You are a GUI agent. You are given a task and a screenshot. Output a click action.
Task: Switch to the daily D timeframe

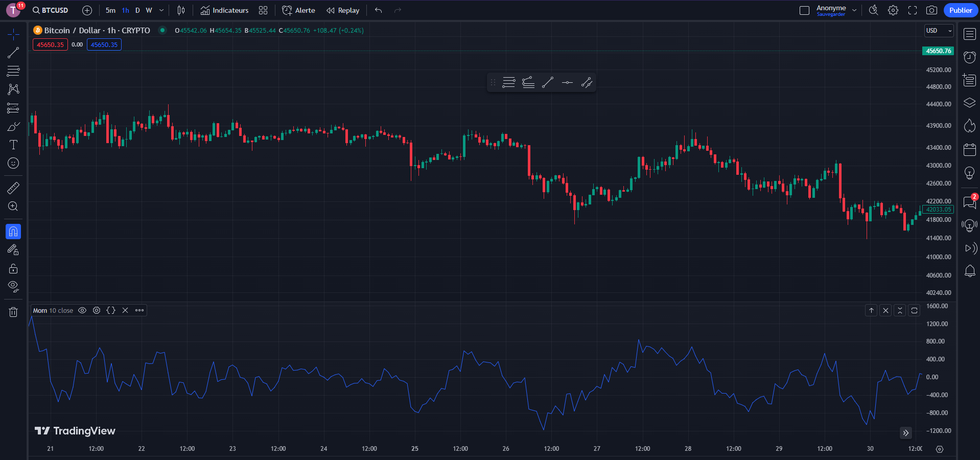(x=137, y=10)
